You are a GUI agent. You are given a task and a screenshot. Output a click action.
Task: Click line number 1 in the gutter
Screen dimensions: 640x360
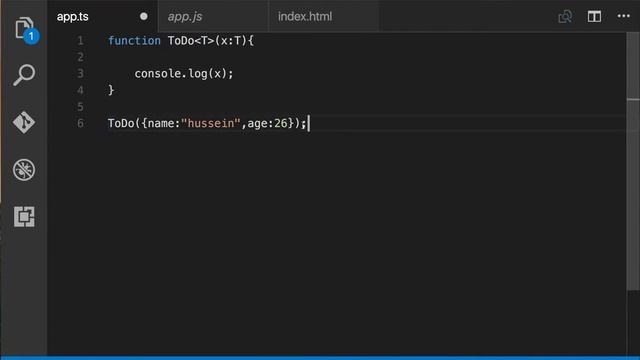point(80,41)
